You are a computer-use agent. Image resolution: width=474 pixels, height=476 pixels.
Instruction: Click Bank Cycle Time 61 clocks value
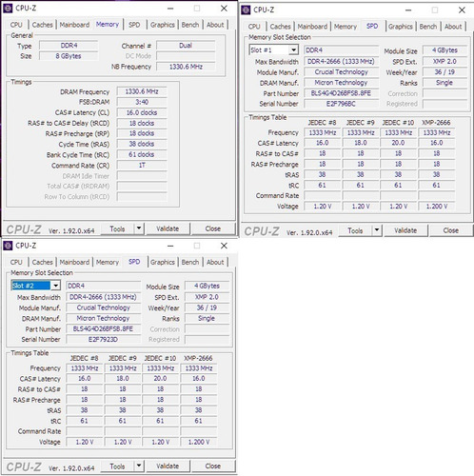142,154
